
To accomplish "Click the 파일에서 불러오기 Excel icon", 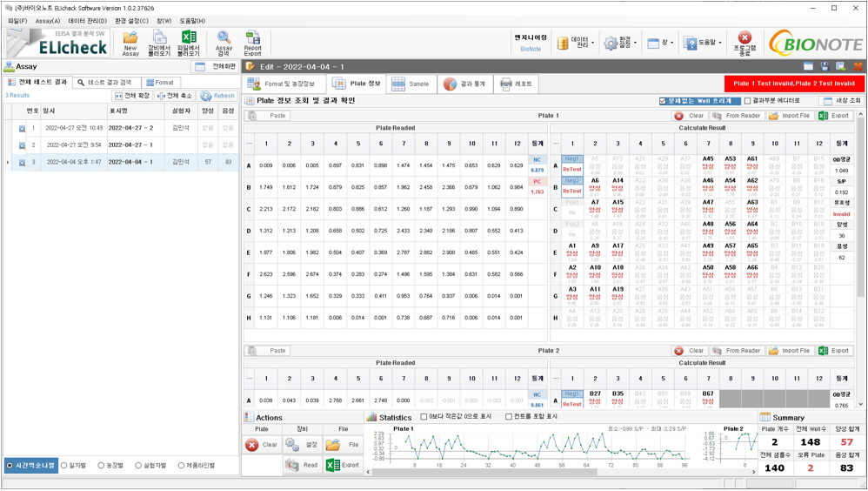I will coord(188,43).
